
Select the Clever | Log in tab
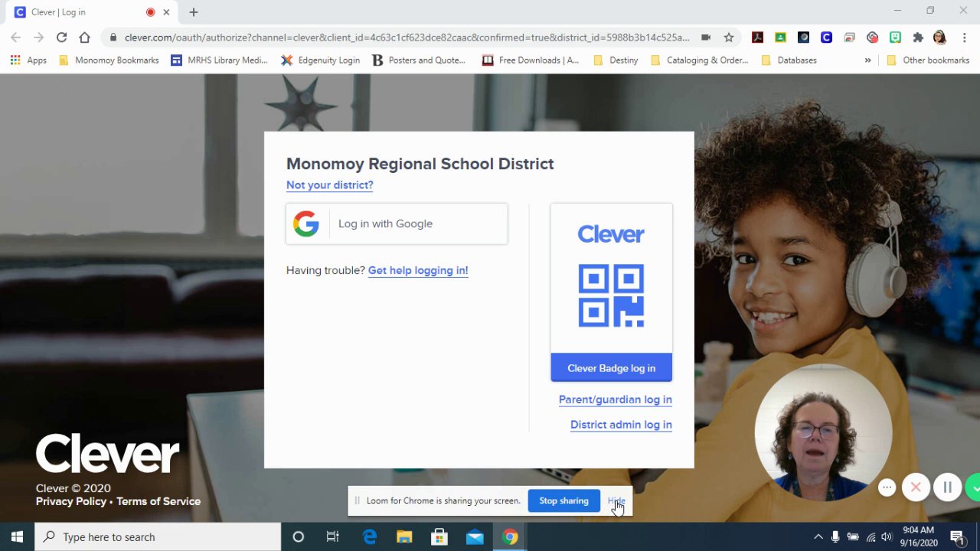92,12
